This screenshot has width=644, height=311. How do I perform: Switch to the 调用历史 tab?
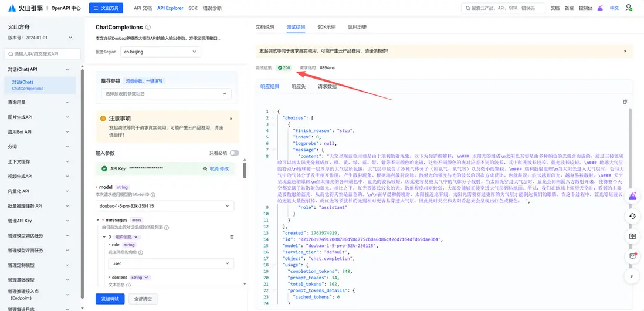point(357,27)
